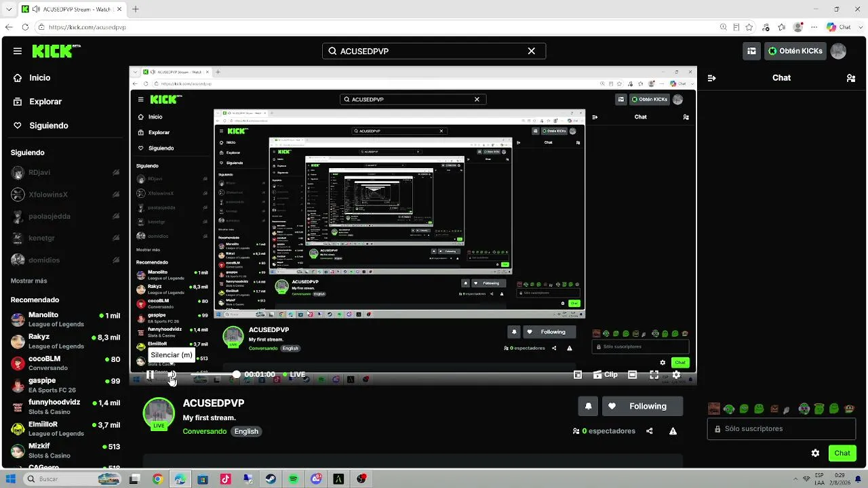Image resolution: width=868 pixels, height=488 pixels.
Task: Open recommended channel Rakyz
Action: click(65, 341)
